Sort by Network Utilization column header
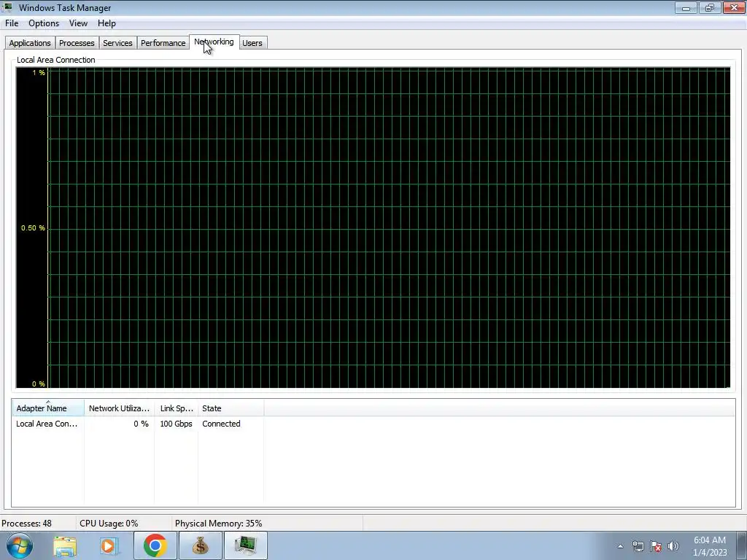747x560 pixels. (119, 408)
